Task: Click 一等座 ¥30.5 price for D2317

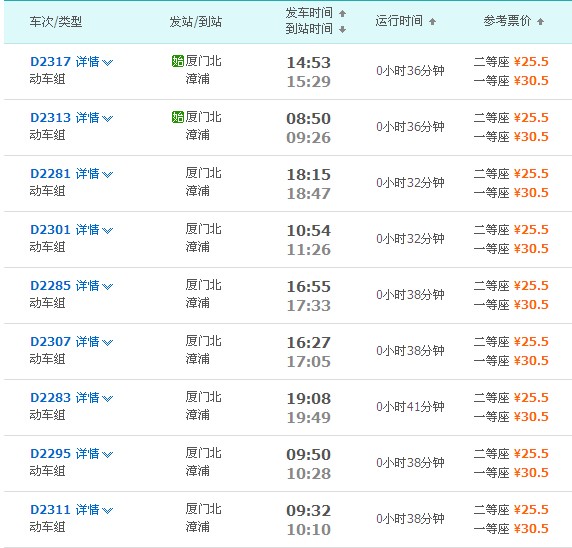Action: [x=511, y=81]
